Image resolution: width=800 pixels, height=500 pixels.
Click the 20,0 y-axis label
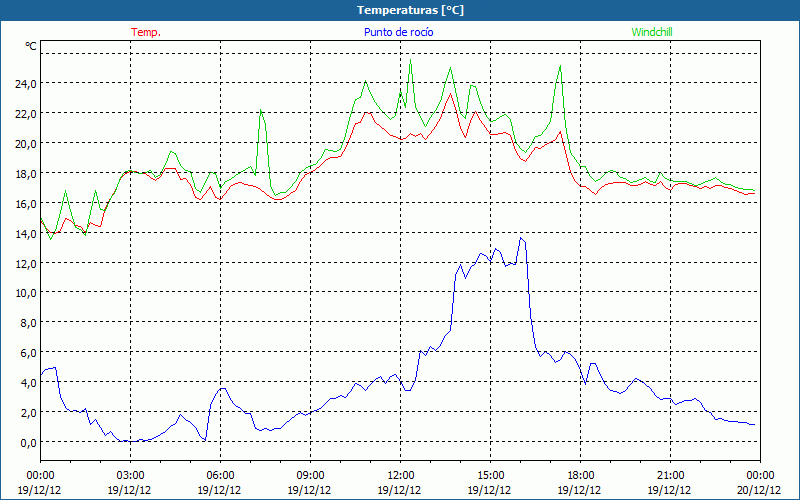point(24,143)
